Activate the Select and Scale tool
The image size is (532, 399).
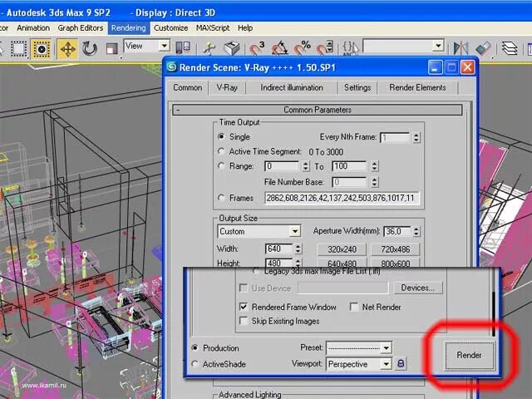(x=111, y=49)
